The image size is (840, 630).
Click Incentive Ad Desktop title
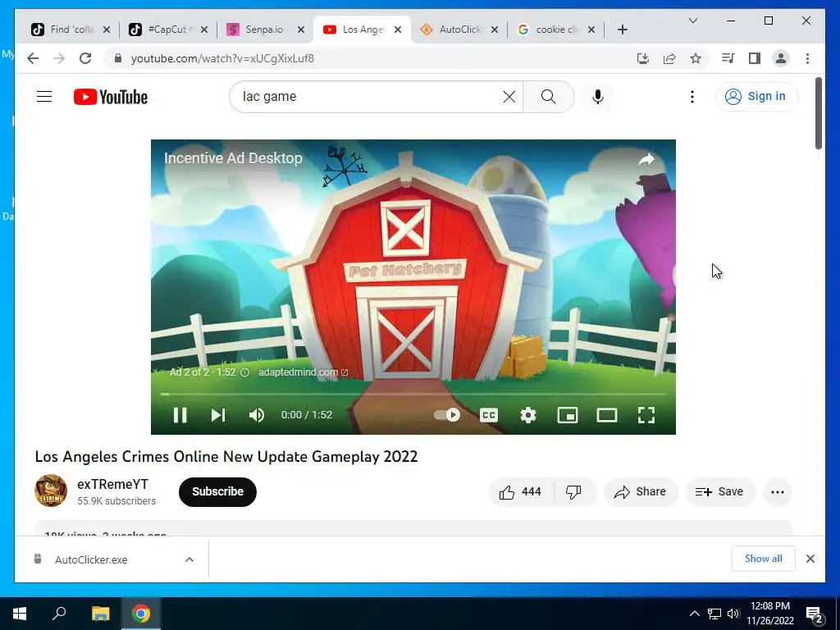point(233,158)
